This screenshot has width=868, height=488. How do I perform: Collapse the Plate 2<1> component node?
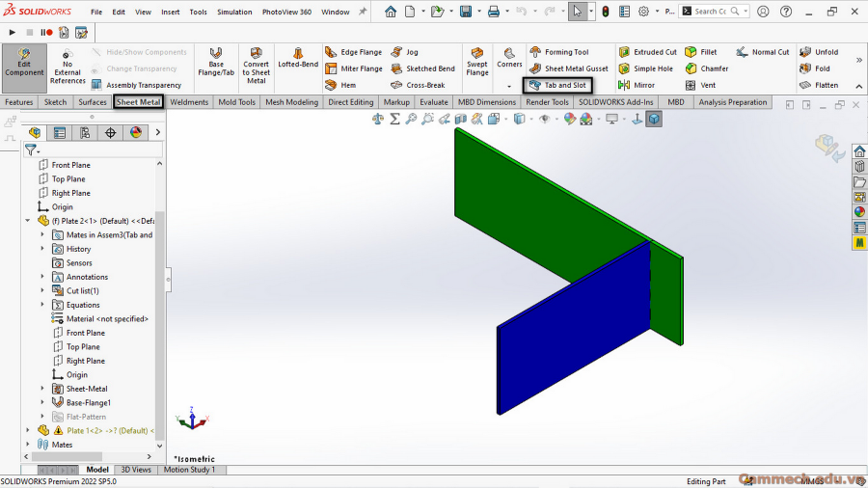[28, 221]
